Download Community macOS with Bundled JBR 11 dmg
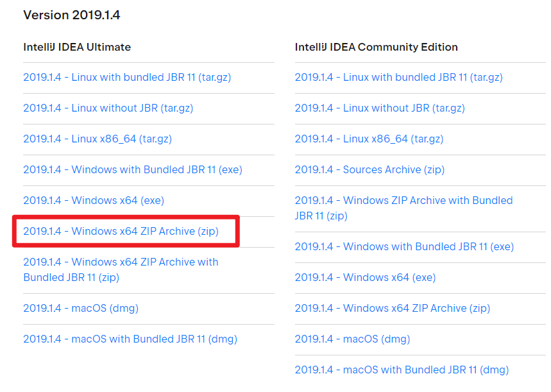Image resolution: width=551 pixels, height=392 pixels. tap(402, 370)
